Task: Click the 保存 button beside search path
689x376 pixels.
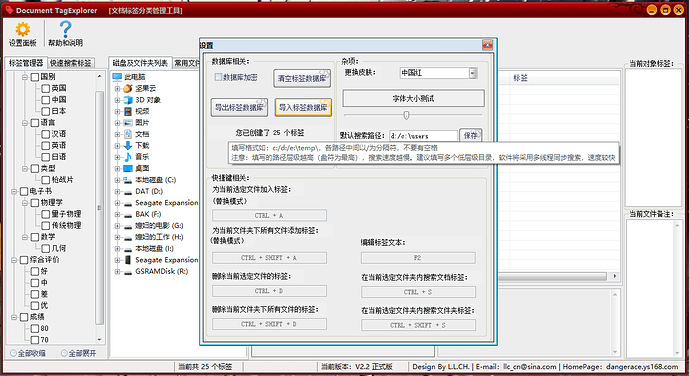Action: point(471,135)
